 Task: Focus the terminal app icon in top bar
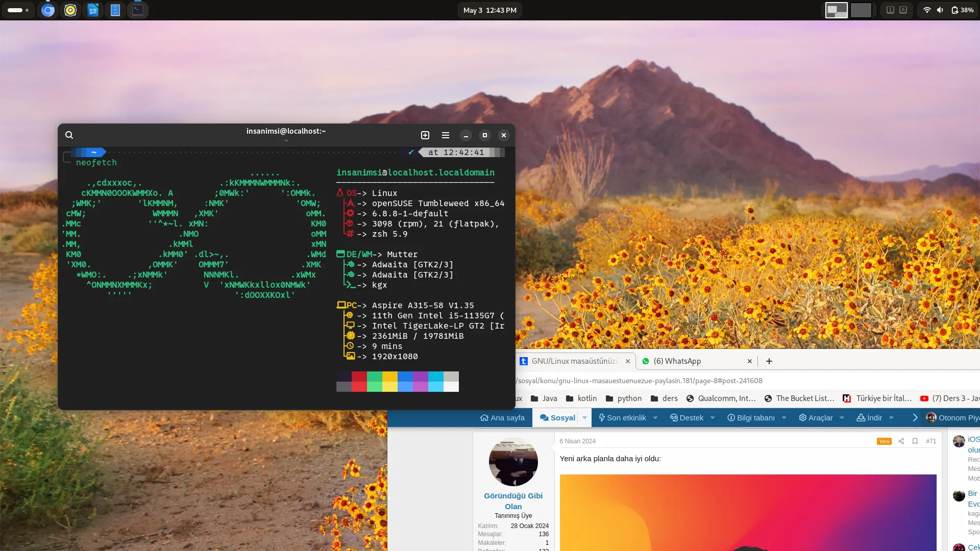[138, 10]
